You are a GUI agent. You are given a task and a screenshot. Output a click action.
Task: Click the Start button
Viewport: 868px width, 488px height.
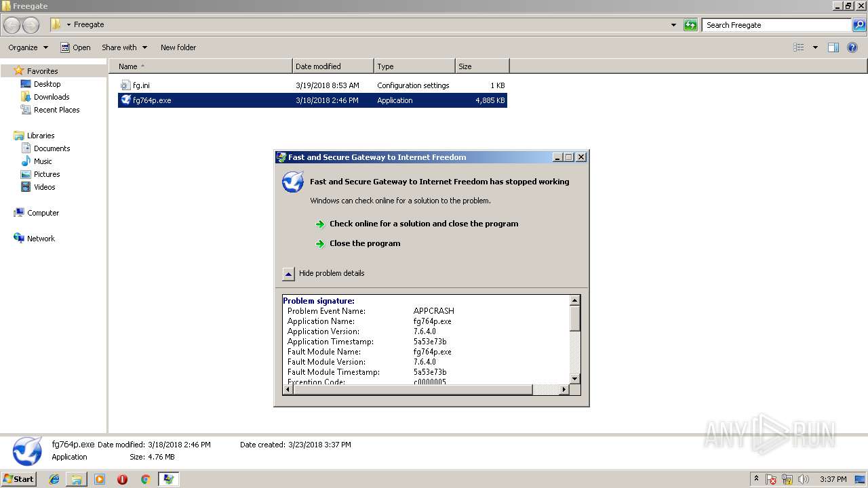click(19, 479)
